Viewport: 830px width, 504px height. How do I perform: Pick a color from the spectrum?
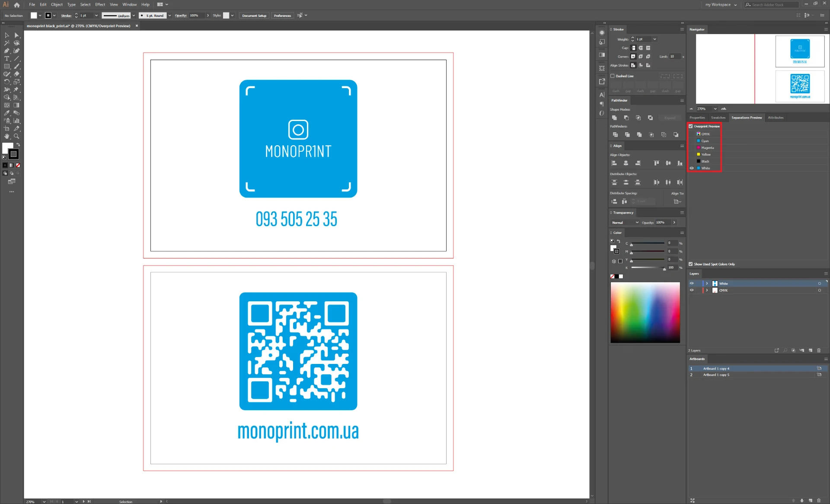(645, 313)
